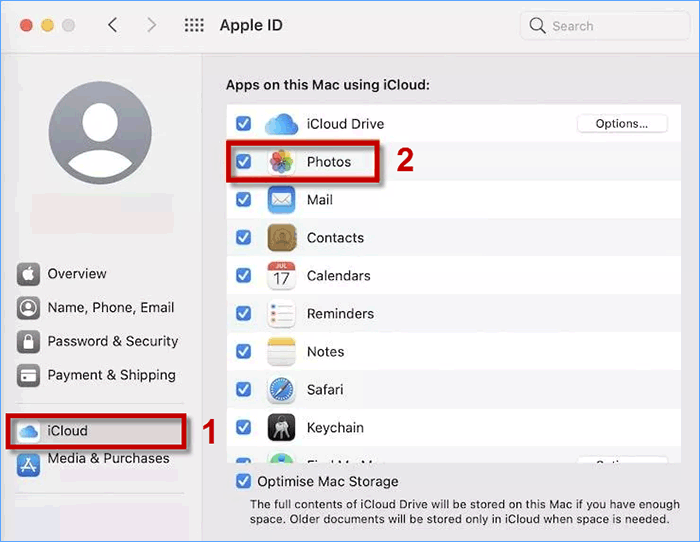
Task: Click the Calendars label text
Action: tap(338, 276)
